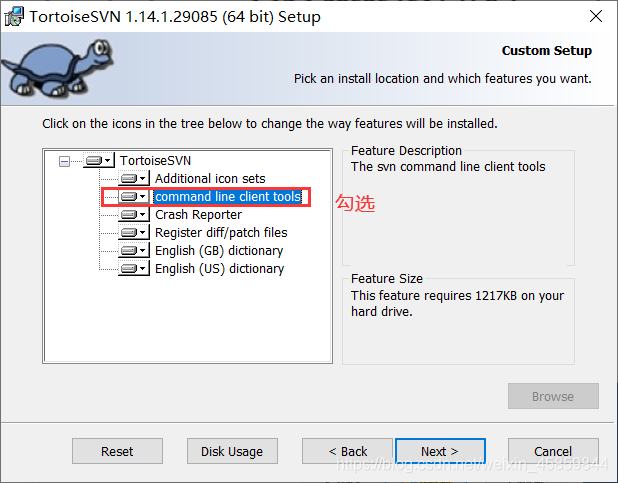
Task: Open install-state dropdown for Crash Reporter
Action: coord(134,214)
